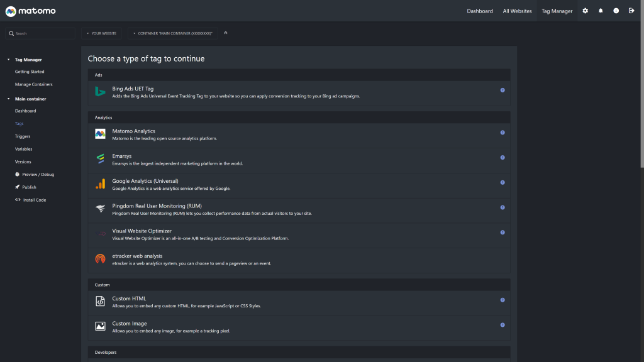The width and height of the screenshot is (644, 362).
Task: Collapse the top controls with double chevron
Action: (226, 33)
